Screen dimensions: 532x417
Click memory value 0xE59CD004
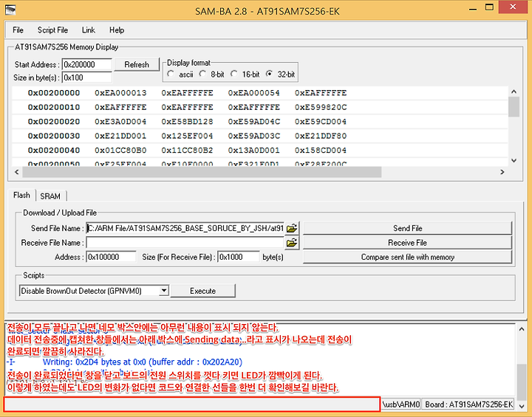click(321, 121)
